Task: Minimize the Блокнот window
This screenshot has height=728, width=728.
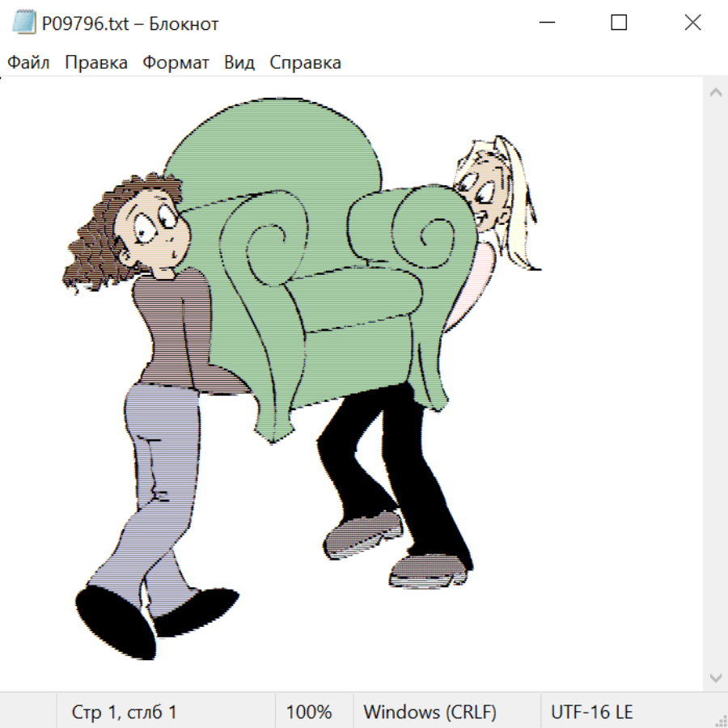Action: (545, 23)
